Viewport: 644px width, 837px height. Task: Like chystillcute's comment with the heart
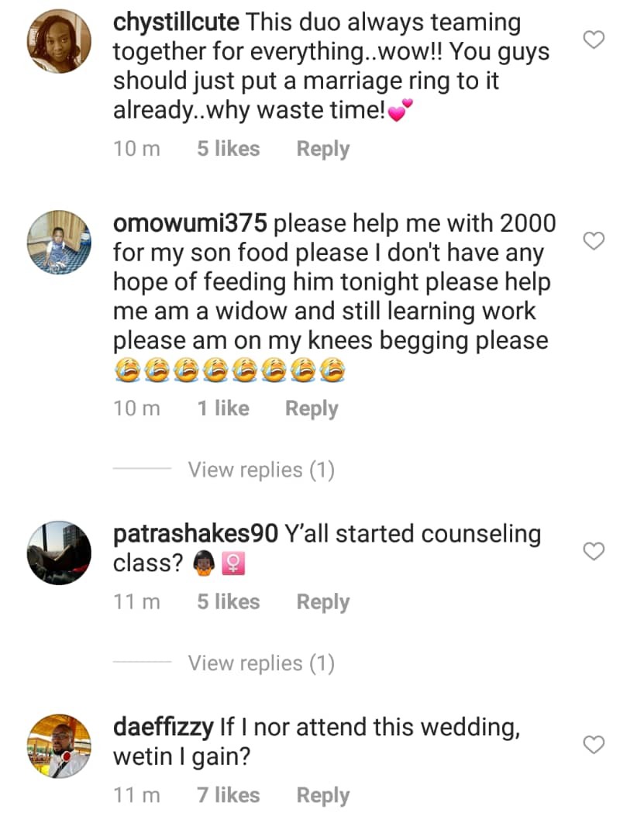click(593, 40)
